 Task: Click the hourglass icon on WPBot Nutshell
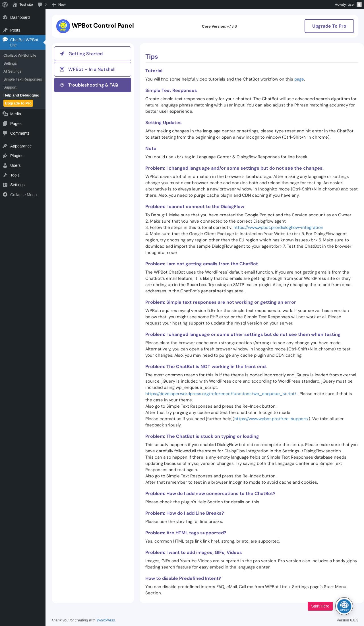[62, 69]
